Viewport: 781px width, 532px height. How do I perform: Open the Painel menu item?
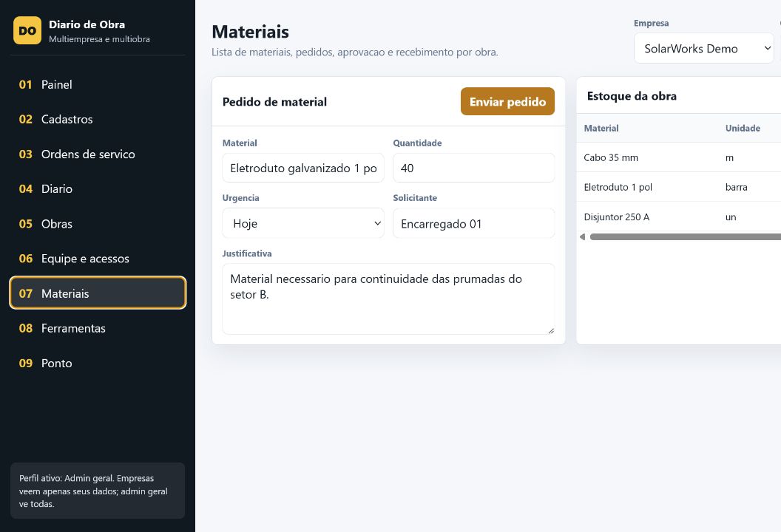coord(98,84)
